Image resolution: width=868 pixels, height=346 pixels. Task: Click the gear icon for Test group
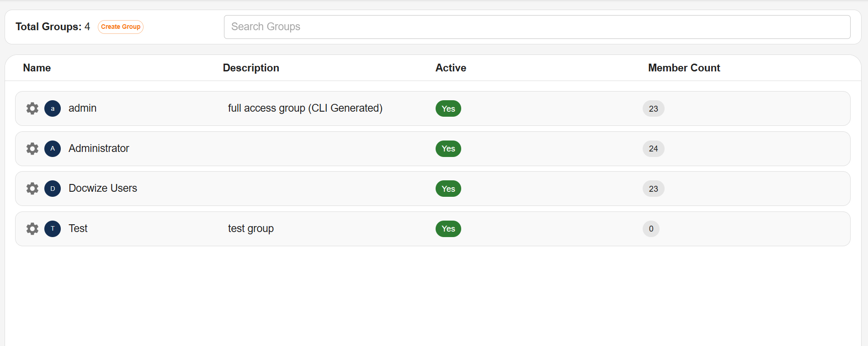(x=32, y=229)
